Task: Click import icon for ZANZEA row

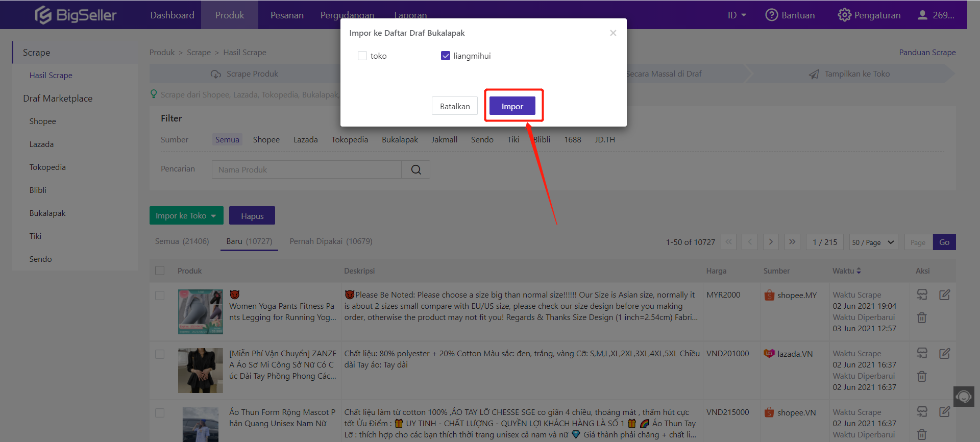Action: pyautogui.click(x=922, y=353)
